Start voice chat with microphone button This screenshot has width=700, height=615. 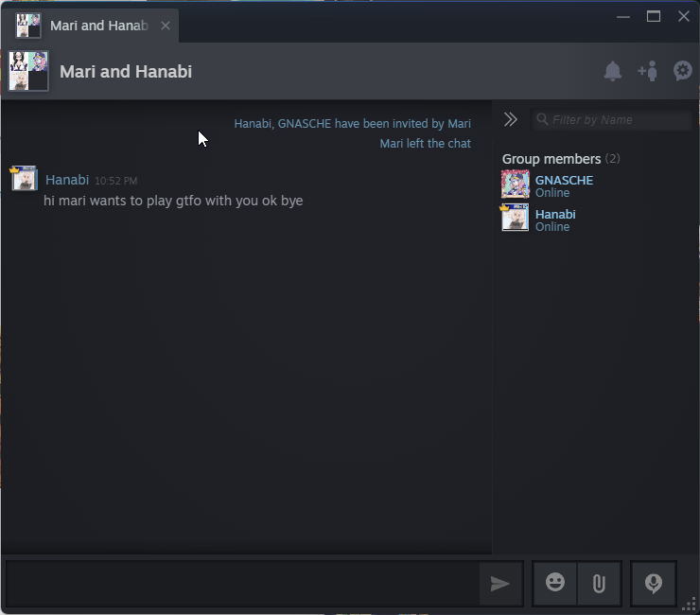[x=653, y=583]
